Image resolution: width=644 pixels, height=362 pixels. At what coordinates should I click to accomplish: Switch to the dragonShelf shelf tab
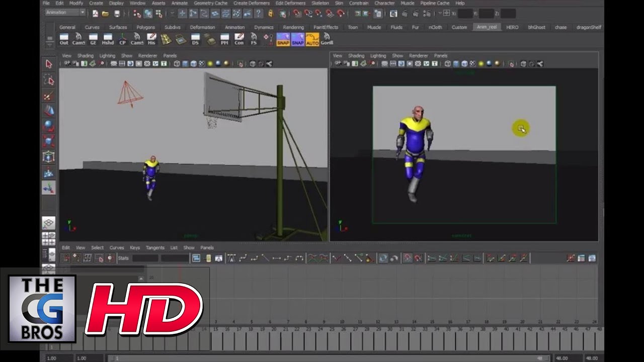click(x=588, y=27)
